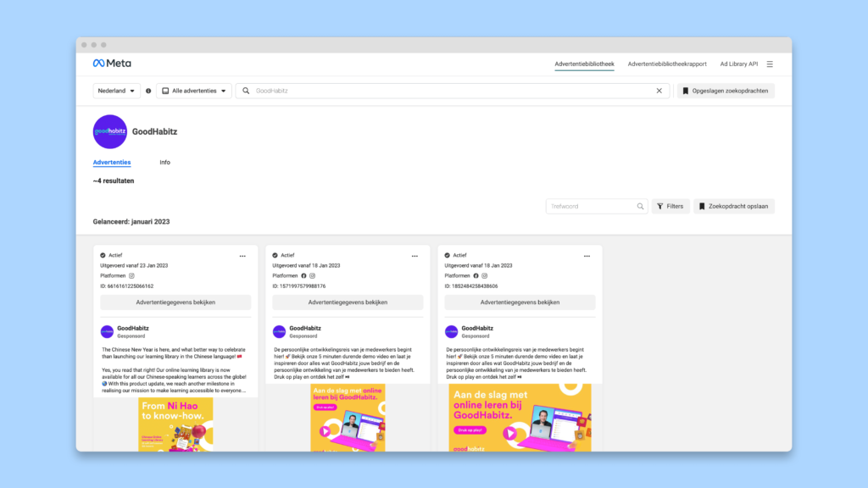The image size is (868, 488).
Task: Open the Filters panel
Action: [x=670, y=207]
